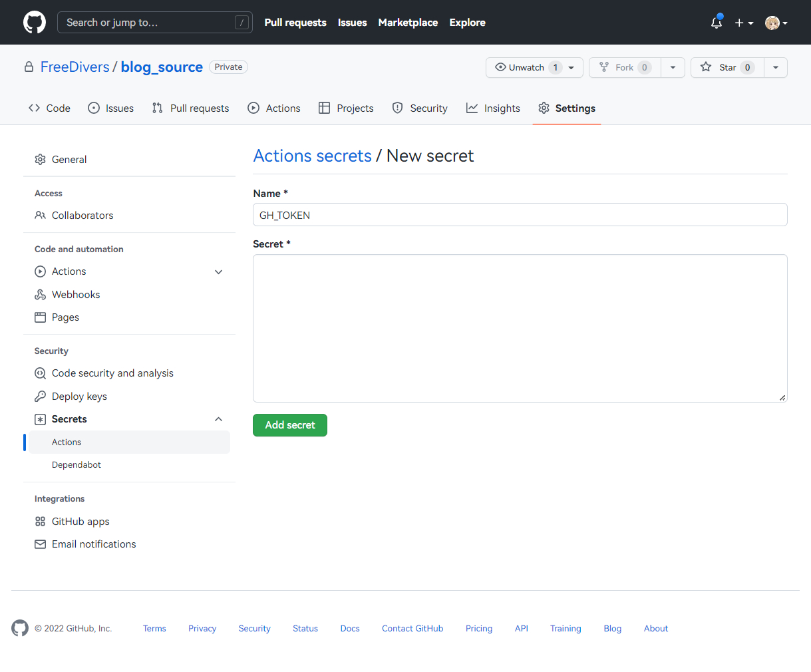The image size is (811, 672).
Task: Click into the Secret text area
Action: point(520,328)
